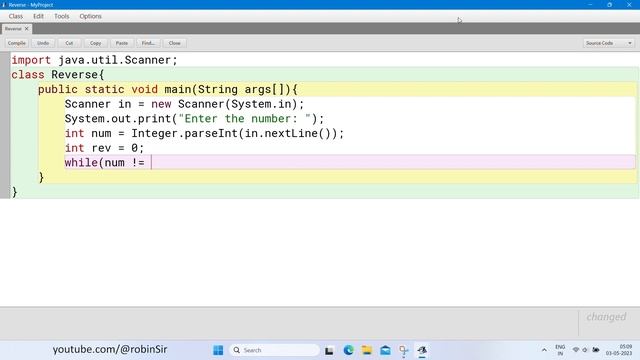Open the Edit menu
The image size is (640, 360).
point(38,16)
